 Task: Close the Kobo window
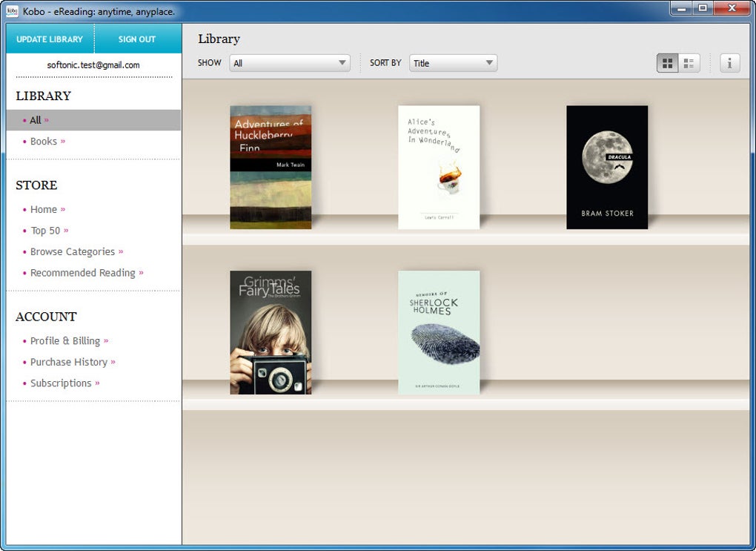click(x=732, y=8)
